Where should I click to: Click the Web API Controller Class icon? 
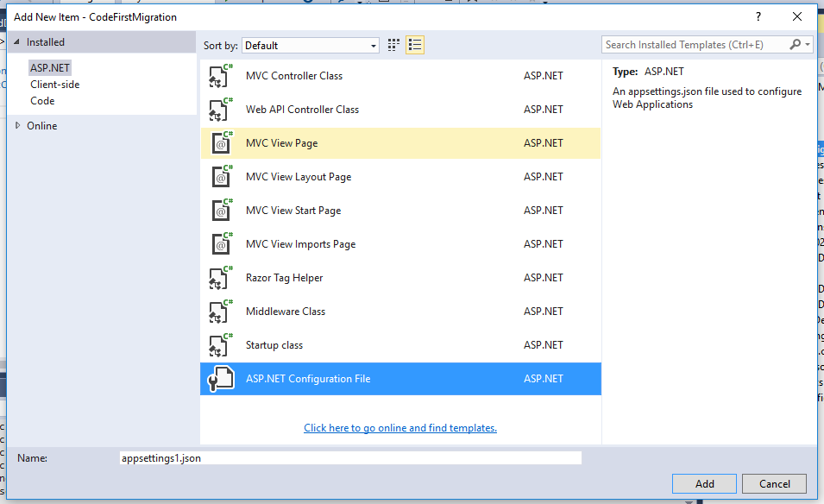pyautogui.click(x=221, y=110)
